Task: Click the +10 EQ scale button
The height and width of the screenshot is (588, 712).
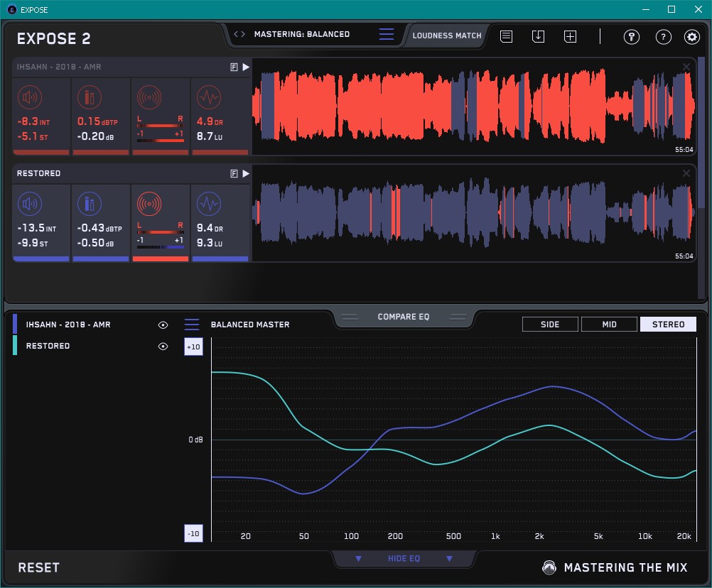Action: point(193,347)
